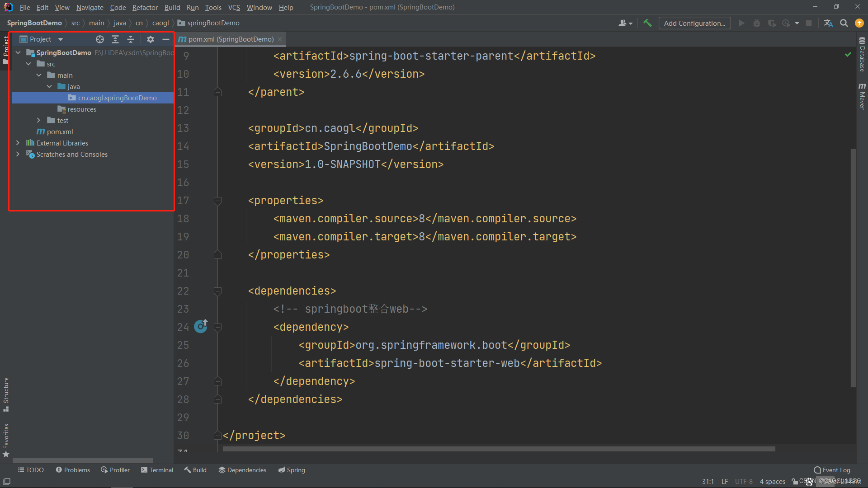Viewport: 868px width, 488px height.
Task: Fold closing project tag at line 30
Action: coord(217,436)
